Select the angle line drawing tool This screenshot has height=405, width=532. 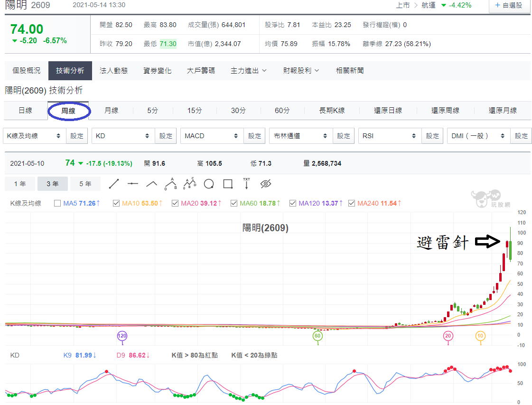point(152,184)
